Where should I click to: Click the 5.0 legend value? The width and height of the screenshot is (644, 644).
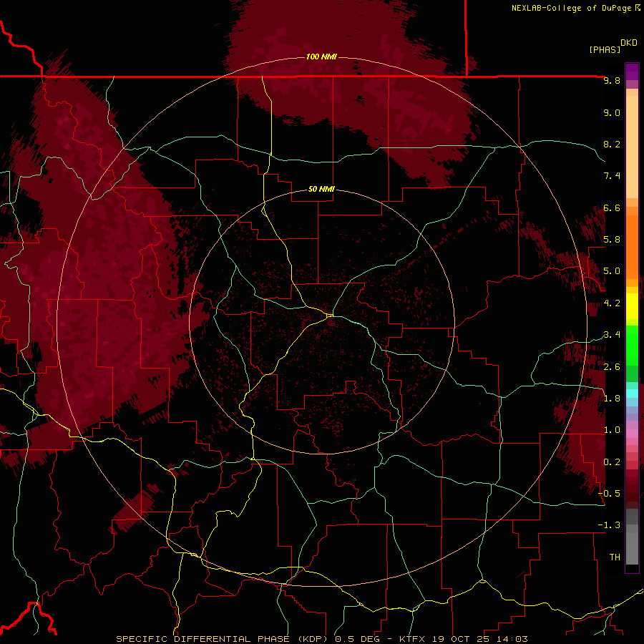click(x=612, y=271)
